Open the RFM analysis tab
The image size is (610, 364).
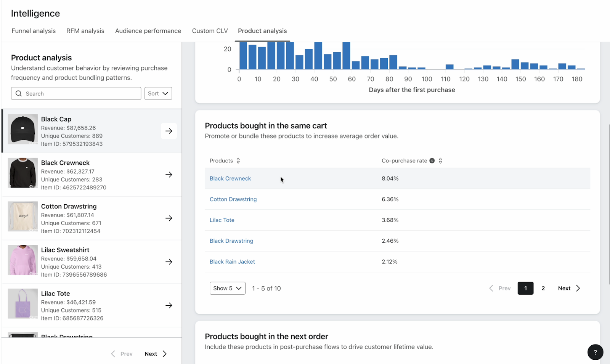(85, 31)
